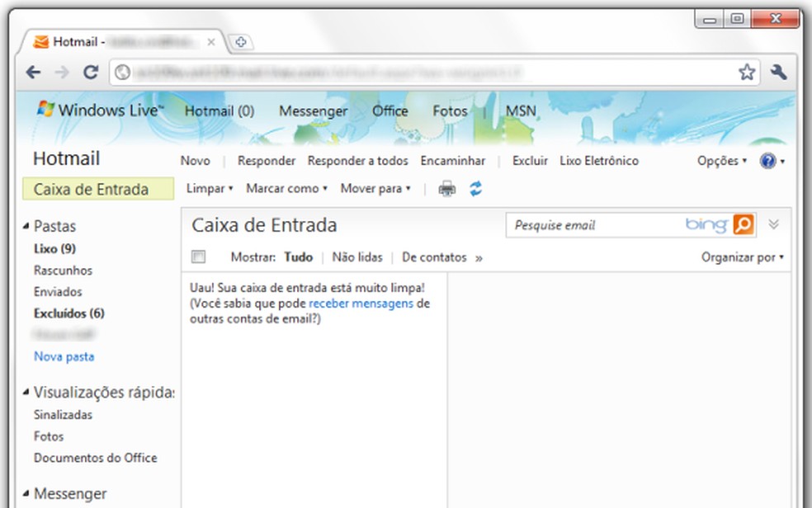Show Tudo in the message filter
Image resolution: width=812 pixels, height=508 pixels.
297,256
